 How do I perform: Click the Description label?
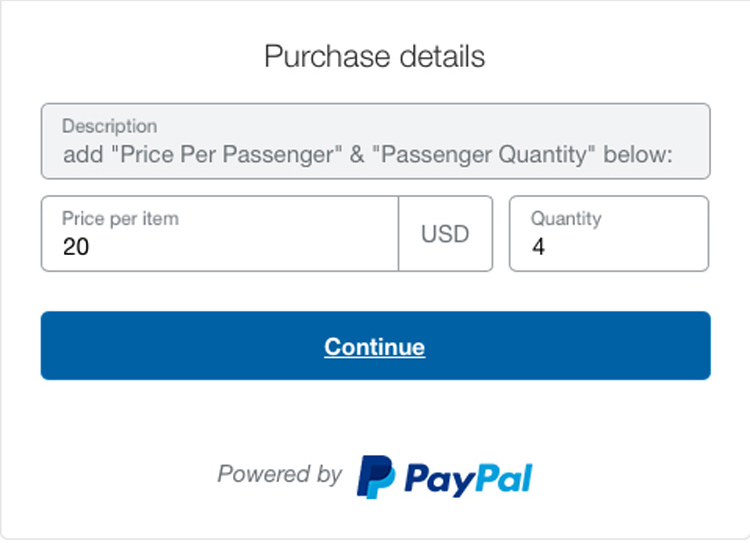(x=110, y=126)
